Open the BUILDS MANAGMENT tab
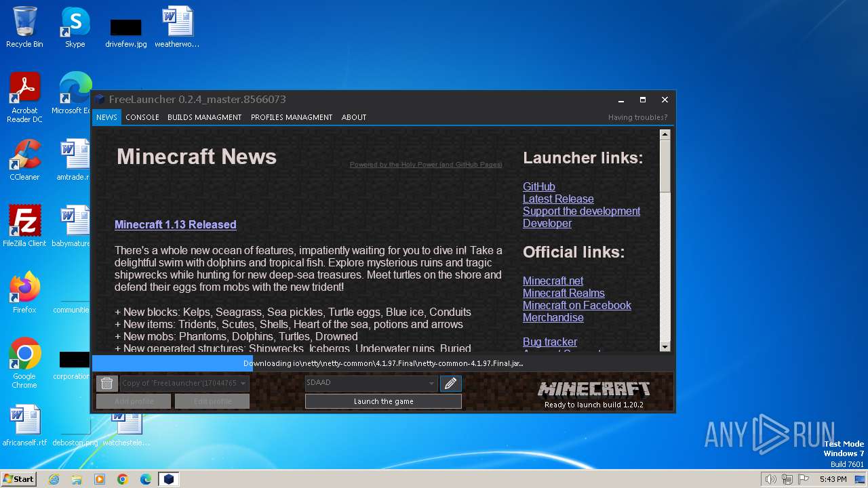The width and height of the screenshot is (868, 488). pyautogui.click(x=205, y=117)
